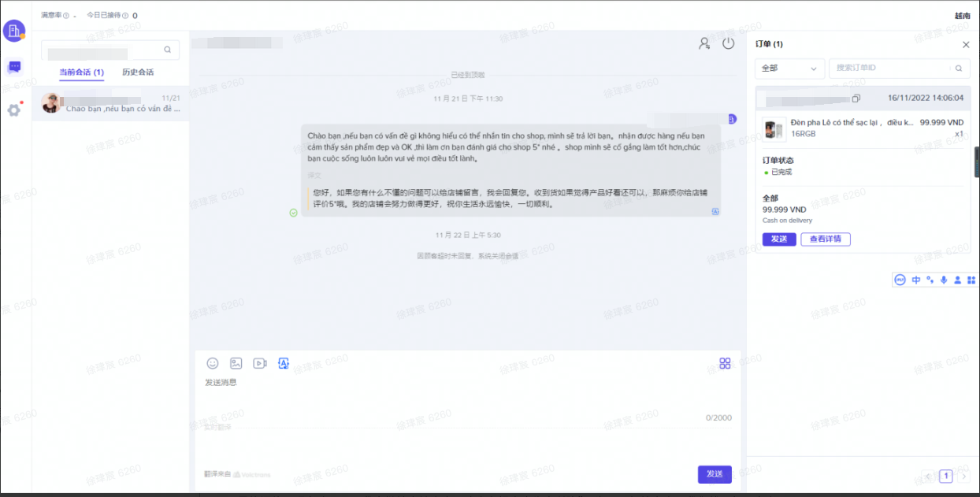
Task: Click the end conversation power icon
Action: tap(728, 43)
